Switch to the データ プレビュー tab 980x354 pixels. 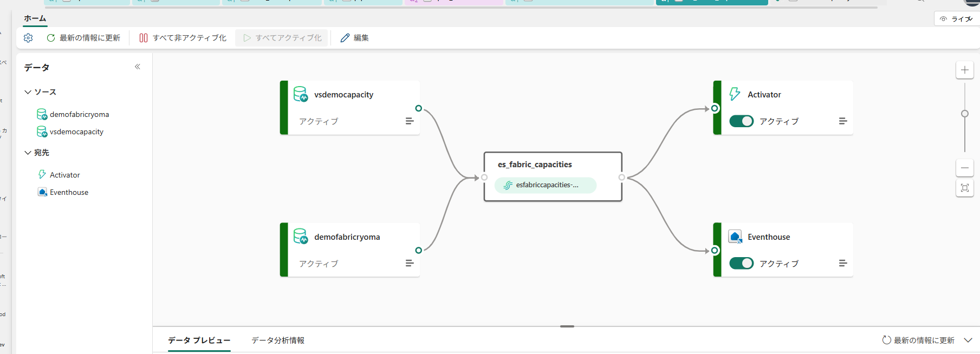point(199,340)
